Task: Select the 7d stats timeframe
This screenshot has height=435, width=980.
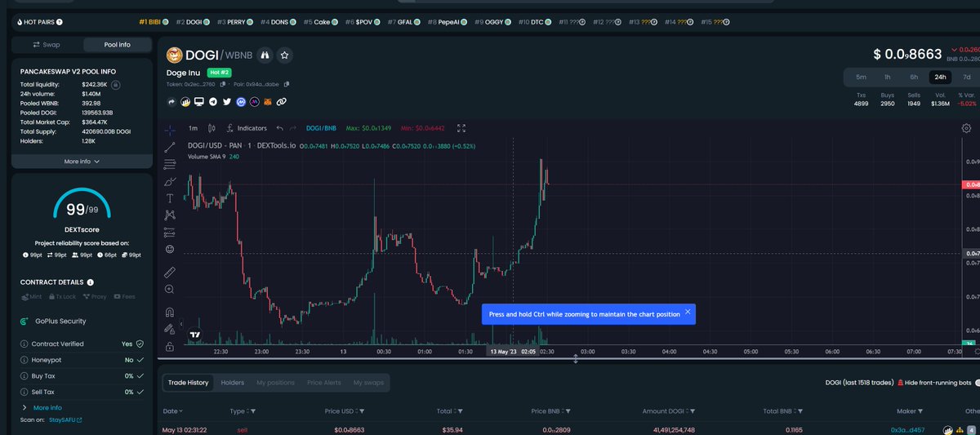Action: click(967, 77)
